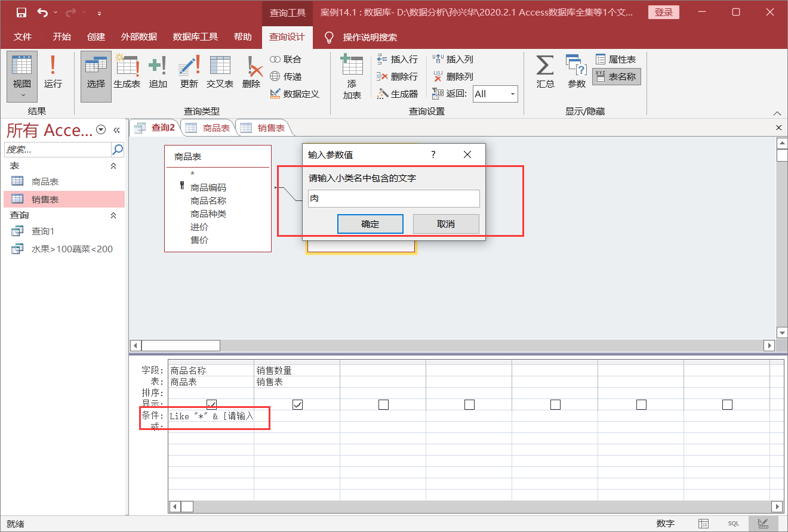Click the 数据定义 option
The width and height of the screenshot is (788, 532).
pyautogui.click(x=295, y=94)
